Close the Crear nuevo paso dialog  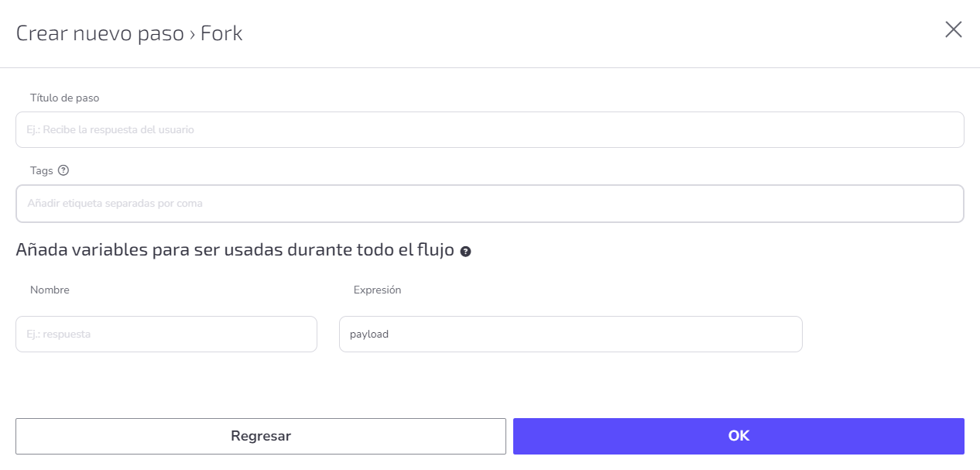953,30
